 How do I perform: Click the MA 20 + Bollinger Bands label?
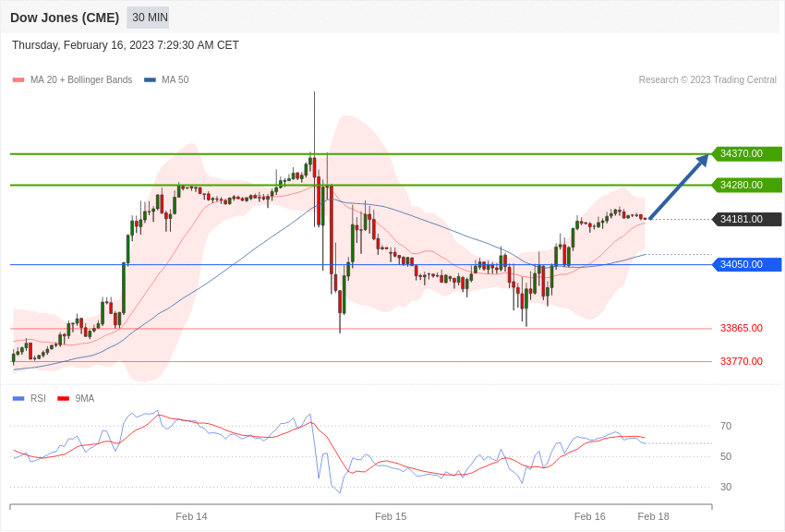pos(81,79)
